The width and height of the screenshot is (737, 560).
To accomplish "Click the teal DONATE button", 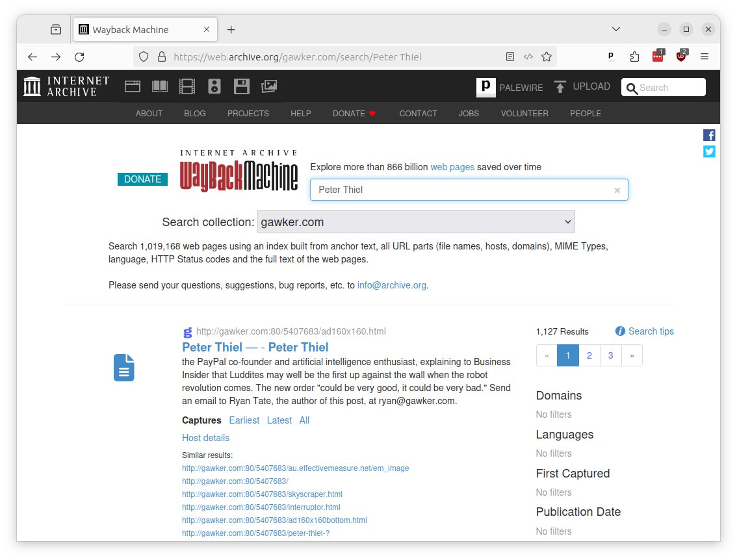I will pyautogui.click(x=142, y=179).
